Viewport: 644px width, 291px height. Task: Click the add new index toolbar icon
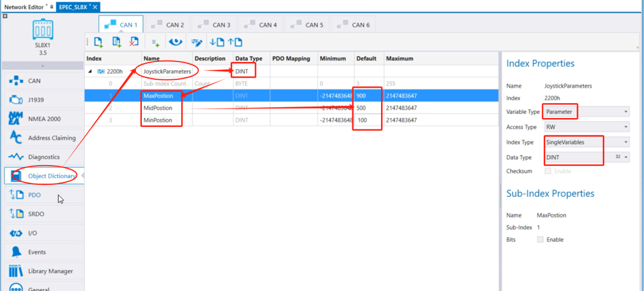pyautogui.click(x=98, y=42)
